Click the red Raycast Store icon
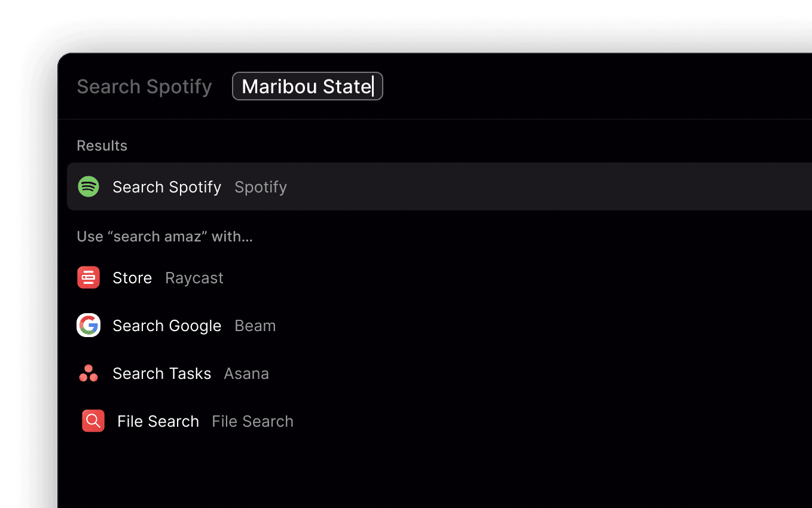The image size is (812, 508). point(88,277)
